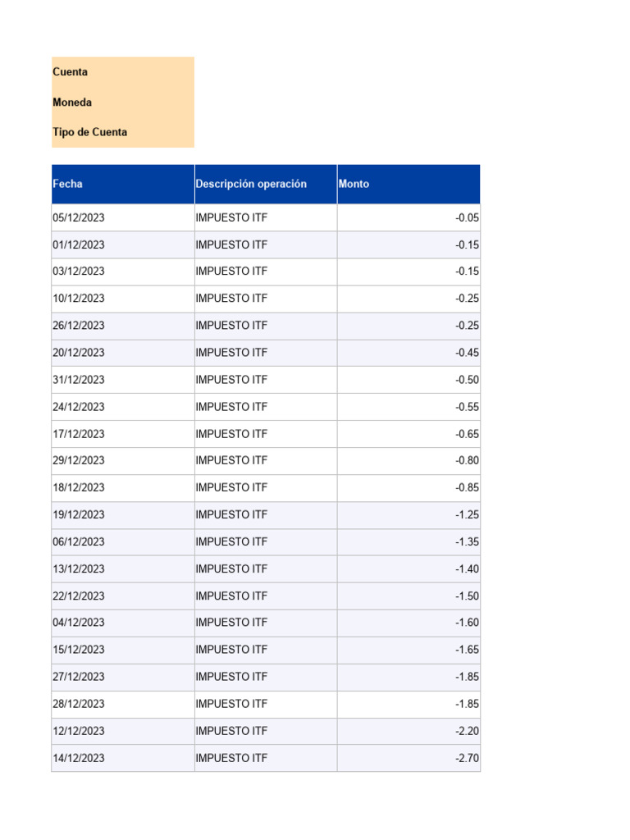Click the amount cell -0.65

pyautogui.click(x=467, y=434)
